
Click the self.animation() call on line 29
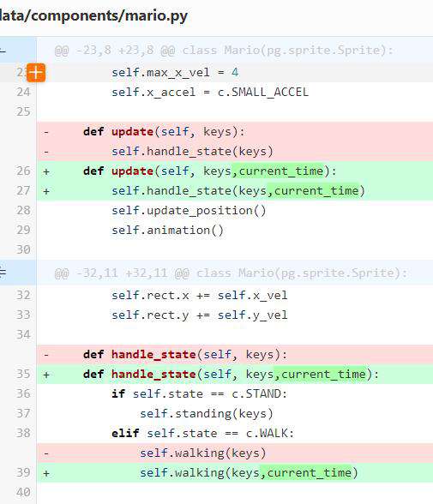tap(167, 230)
